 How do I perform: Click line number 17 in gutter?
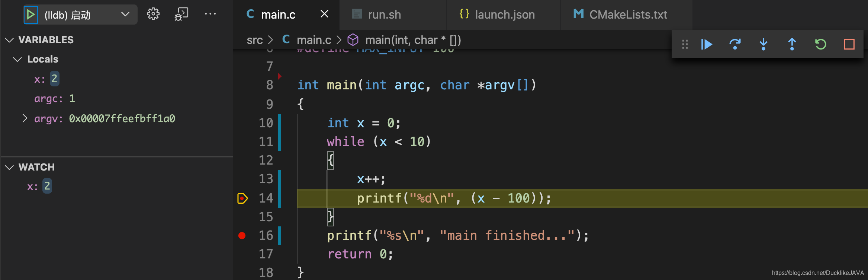(266, 254)
